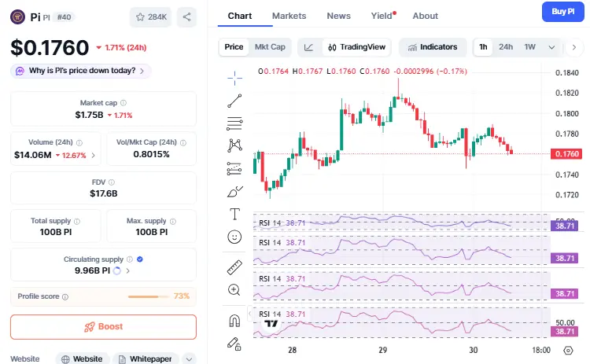Image resolution: width=590 pixels, height=364 pixels.
Task: Click the 0.8015% Vol/Mkt Cap value
Action: [x=151, y=154]
